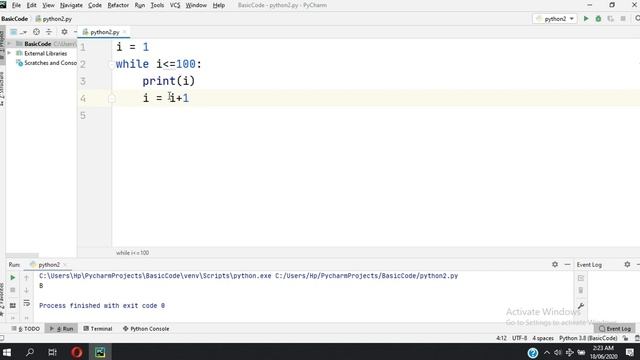Screen dimensions: 640x360
Task: Close the python2.py editor tab
Action: click(124, 32)
